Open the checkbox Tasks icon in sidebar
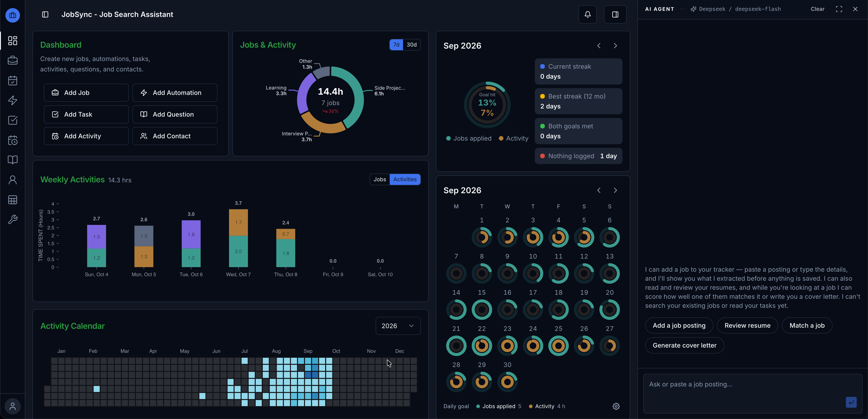The width and height of the screenshot is (868, 419). coord(12,120)
